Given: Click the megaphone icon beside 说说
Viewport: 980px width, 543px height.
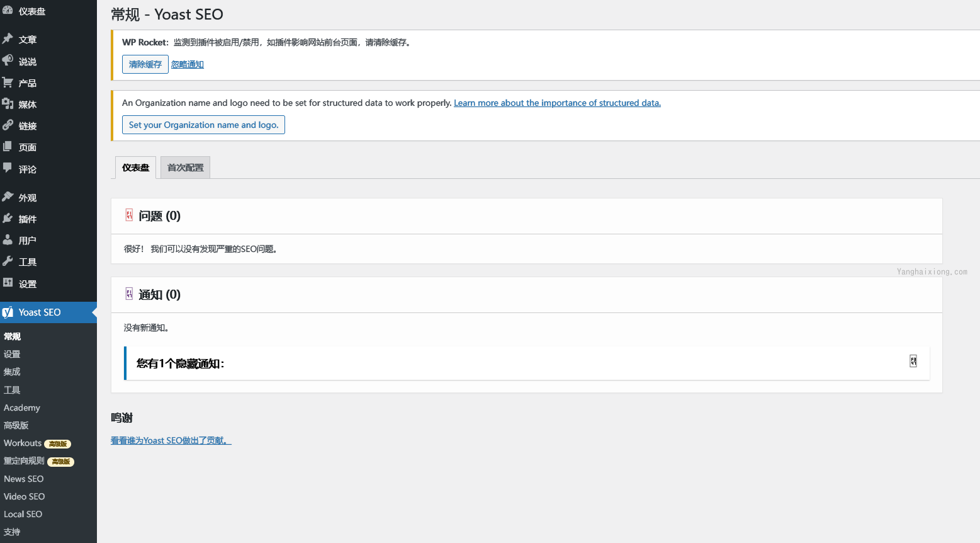Looking at the screenshot, I should tap(8, 60).
